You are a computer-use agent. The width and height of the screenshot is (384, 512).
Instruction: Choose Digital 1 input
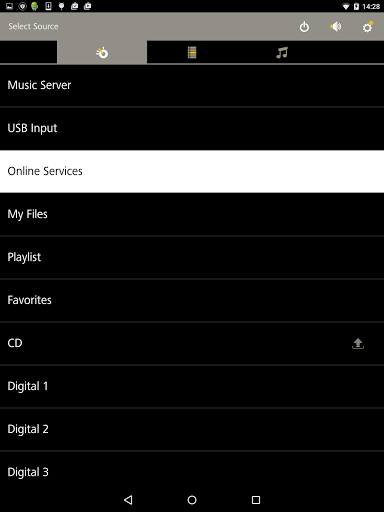point(192,386)
